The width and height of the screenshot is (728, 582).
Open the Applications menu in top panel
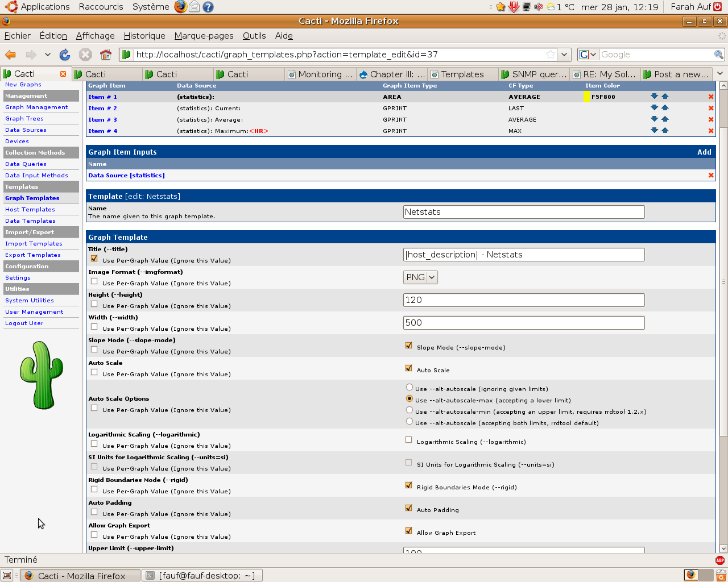tap(38, 7)
